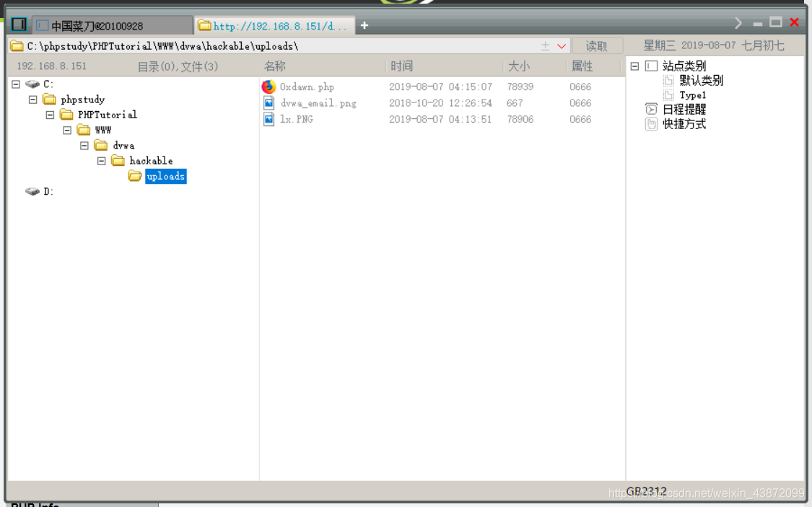Click the 日程提醒 clock icon
The image size is (812, 507).
tap(652, 109)
